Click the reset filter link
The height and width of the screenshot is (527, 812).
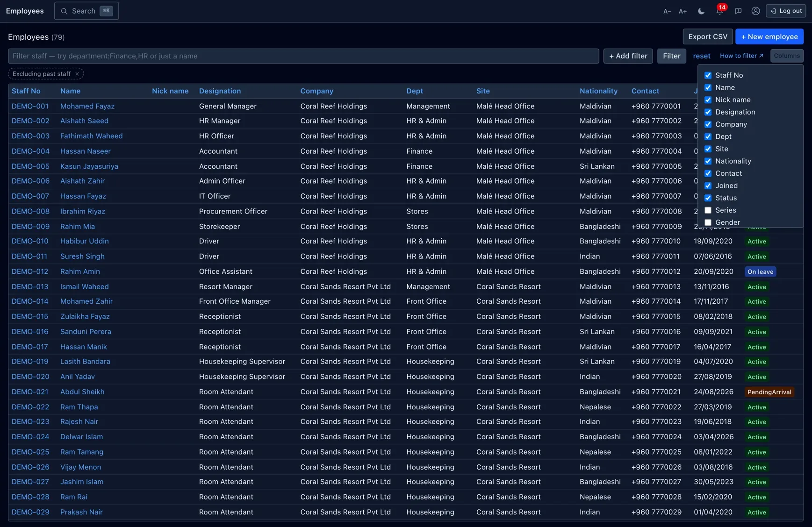[x=701, y=56]
